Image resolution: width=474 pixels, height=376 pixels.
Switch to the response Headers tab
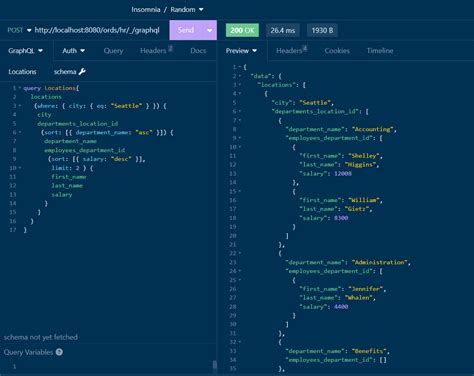291,51
